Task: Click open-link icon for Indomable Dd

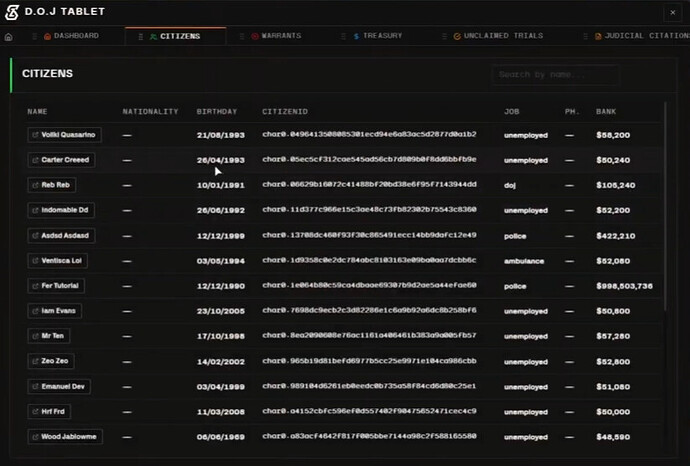Action: click(36, 210)
